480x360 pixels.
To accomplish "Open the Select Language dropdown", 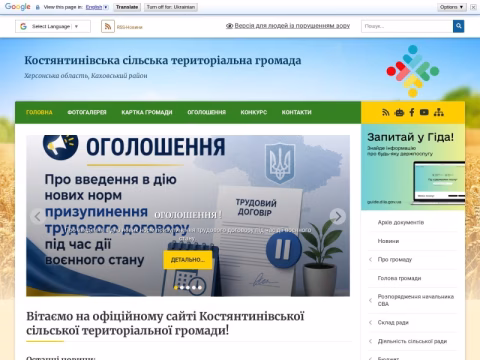I will click(53, 26).
